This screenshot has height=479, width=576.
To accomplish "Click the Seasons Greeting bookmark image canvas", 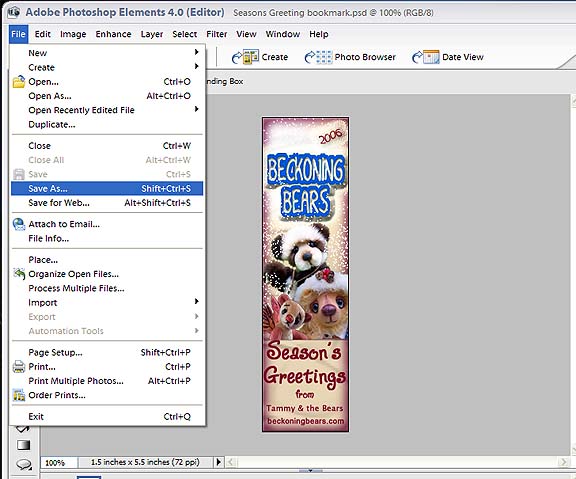I will point(305,274).
